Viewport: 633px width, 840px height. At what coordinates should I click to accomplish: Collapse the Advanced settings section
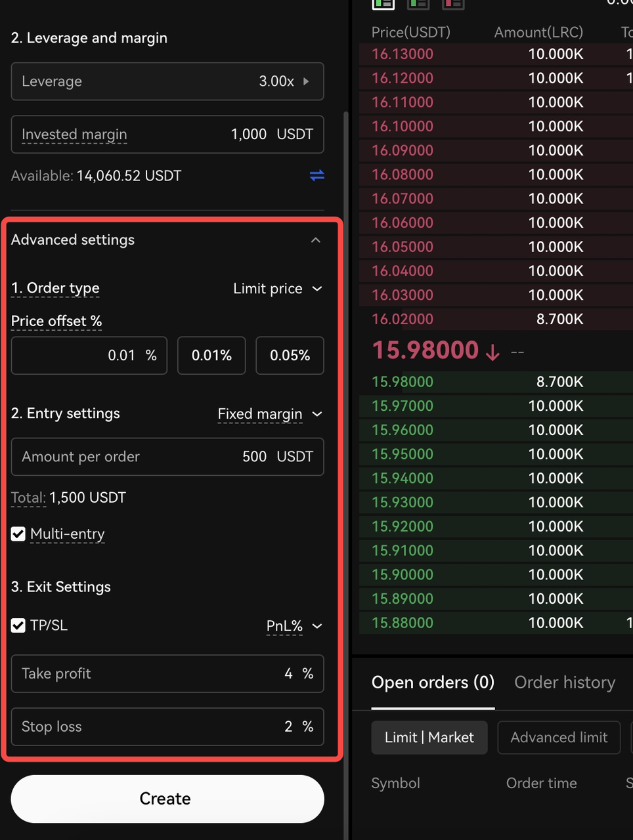tap(316, 240)
